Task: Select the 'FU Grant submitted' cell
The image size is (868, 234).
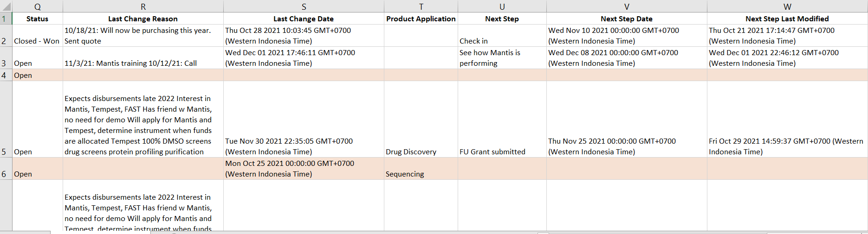Action: click(x=502, y=119)
